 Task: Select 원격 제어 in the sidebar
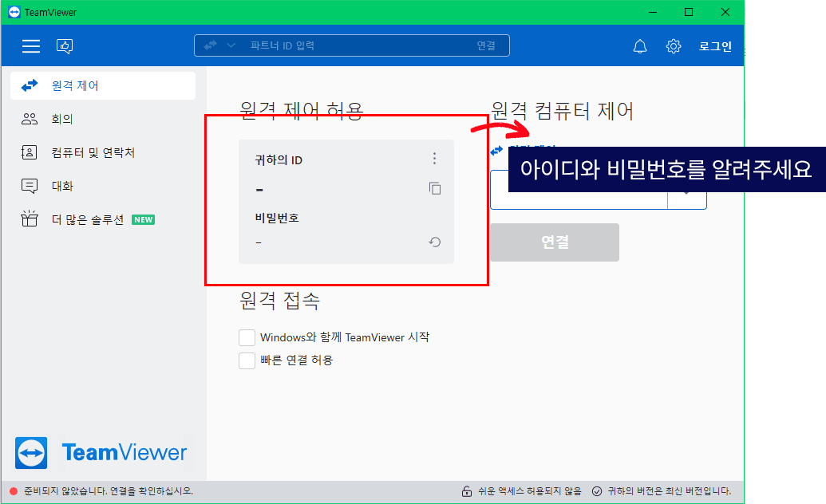tap(103, 86)
